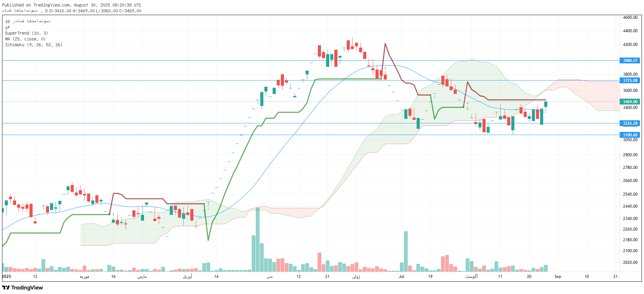The height and width of the screenshot is (294, 644).
Task: Select the green 3469.00 current price label
Action: 630,102
